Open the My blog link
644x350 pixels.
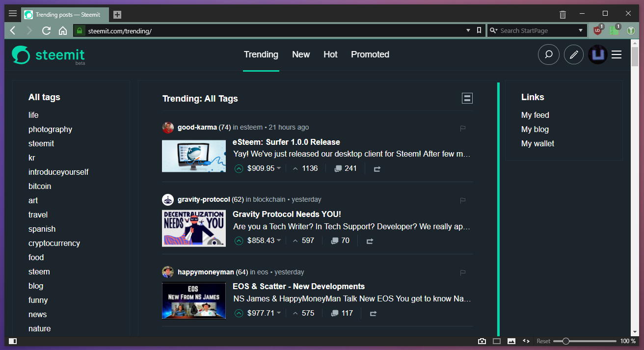(535, 129)
